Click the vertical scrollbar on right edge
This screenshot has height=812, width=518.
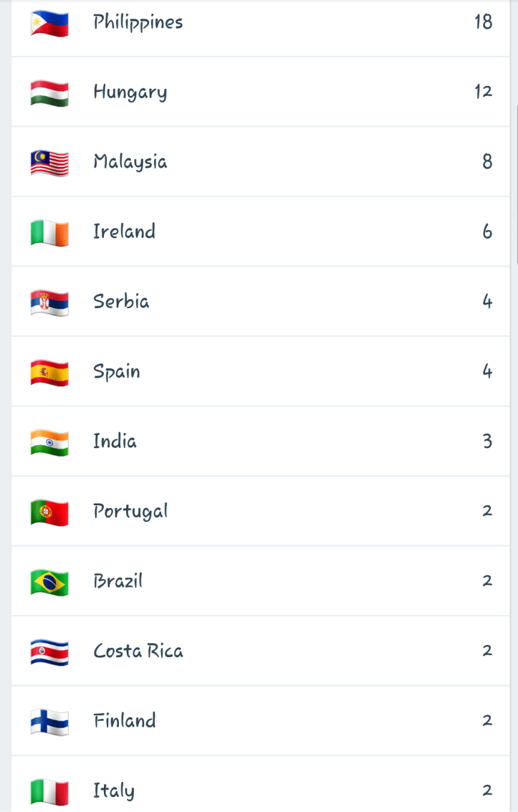pos(516,186)
